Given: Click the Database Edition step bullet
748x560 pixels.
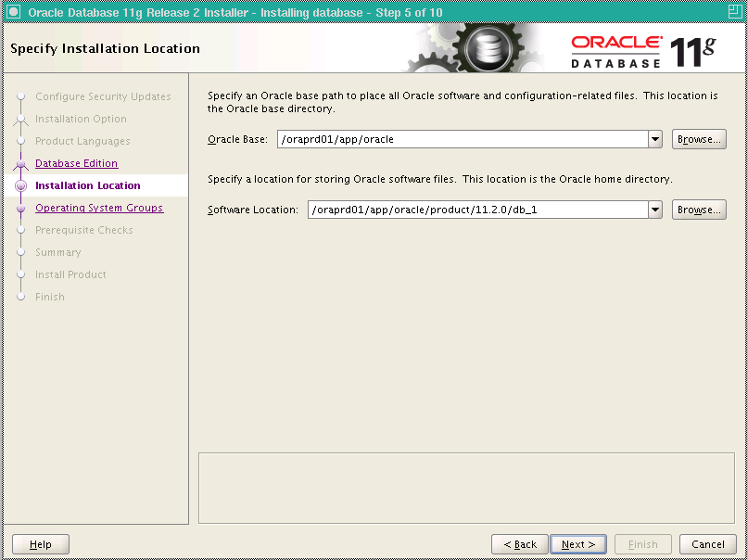Looking at the screenshot, I should point(20,164).
